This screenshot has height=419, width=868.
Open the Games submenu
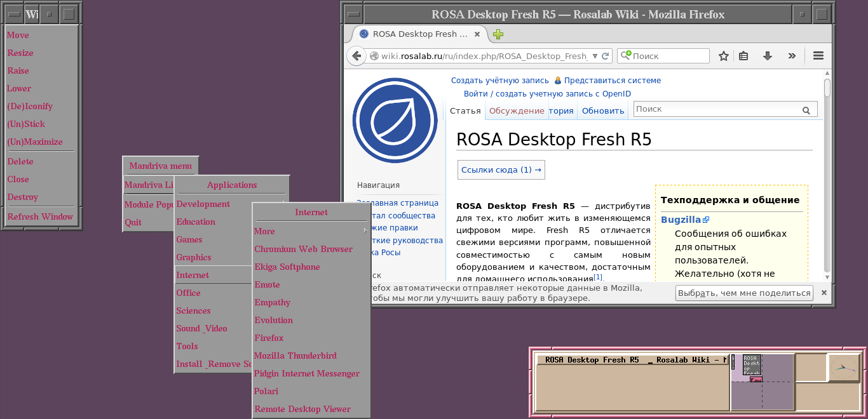(214, 240)
